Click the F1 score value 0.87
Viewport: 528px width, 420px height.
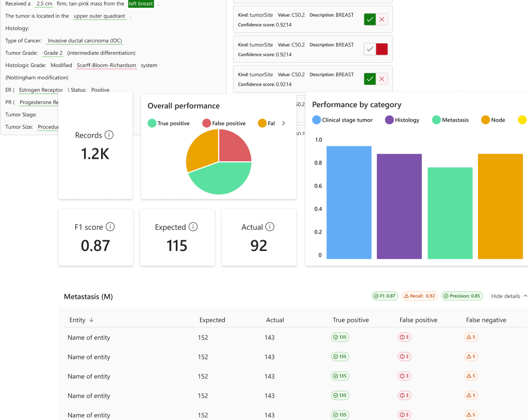coord(95,246)
